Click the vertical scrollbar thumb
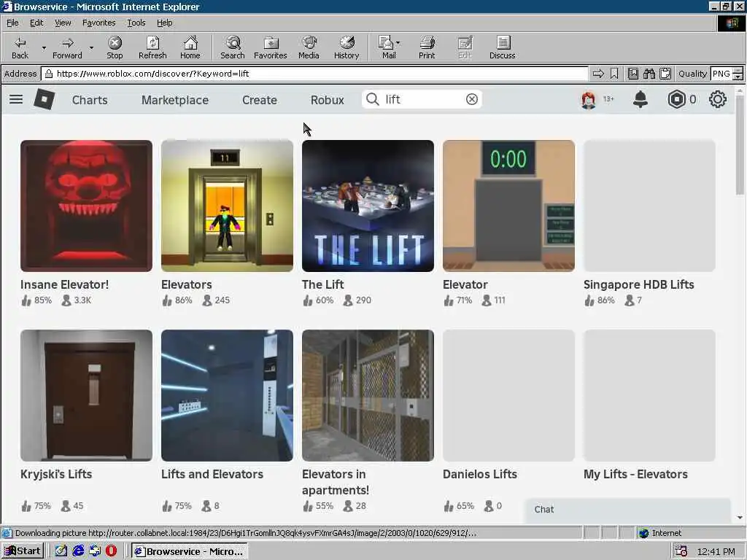747x560 pixels. pyautogui.click(x=740, y=145)
